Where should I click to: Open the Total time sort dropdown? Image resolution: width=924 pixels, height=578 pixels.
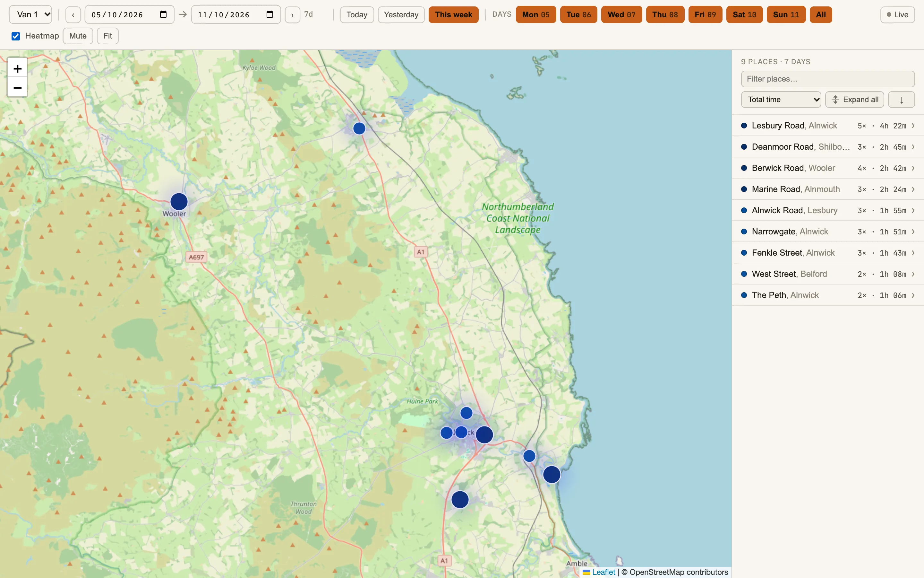click(x=781, y=100)
